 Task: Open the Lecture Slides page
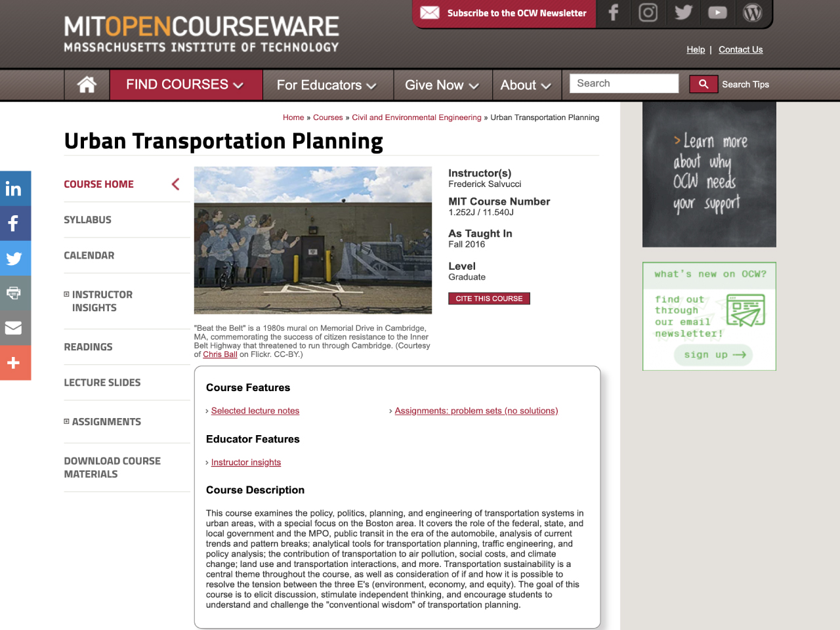point(102,383)
